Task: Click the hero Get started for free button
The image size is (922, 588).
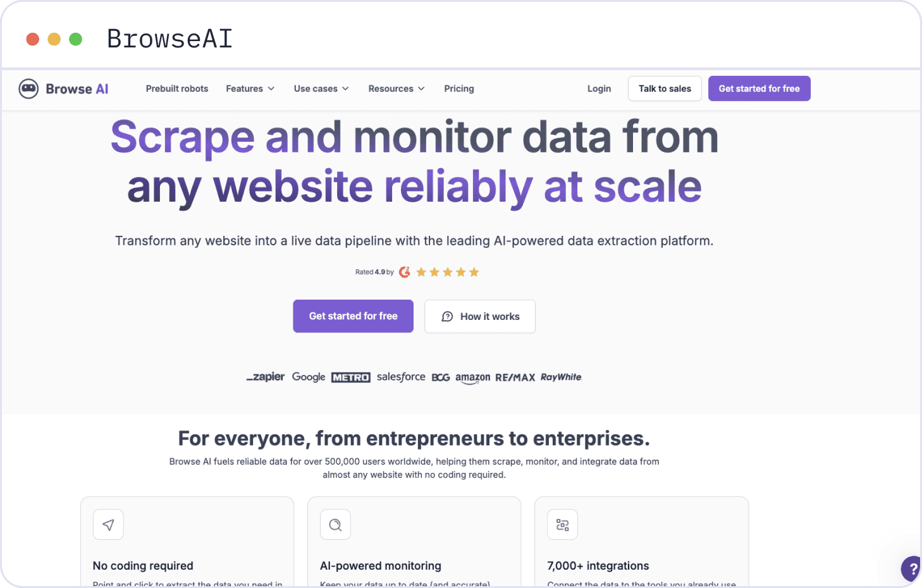Action: [353, 316]
